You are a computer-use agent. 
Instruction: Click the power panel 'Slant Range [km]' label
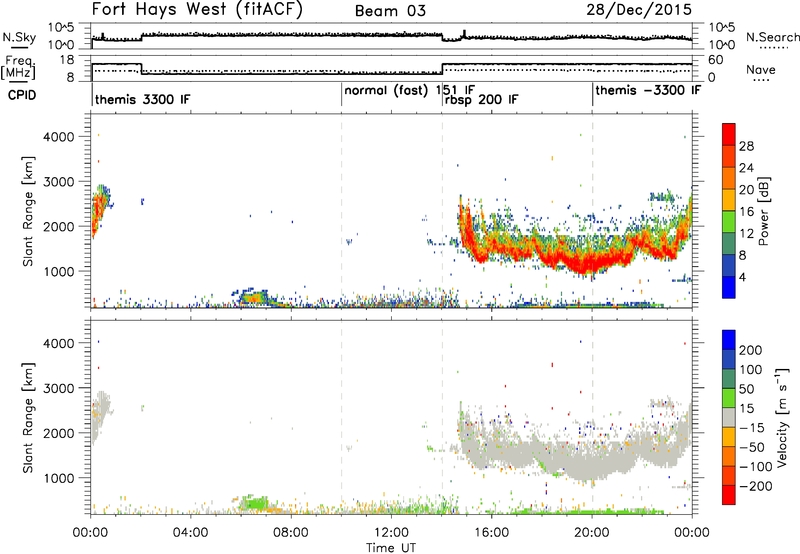coord(28,211)
